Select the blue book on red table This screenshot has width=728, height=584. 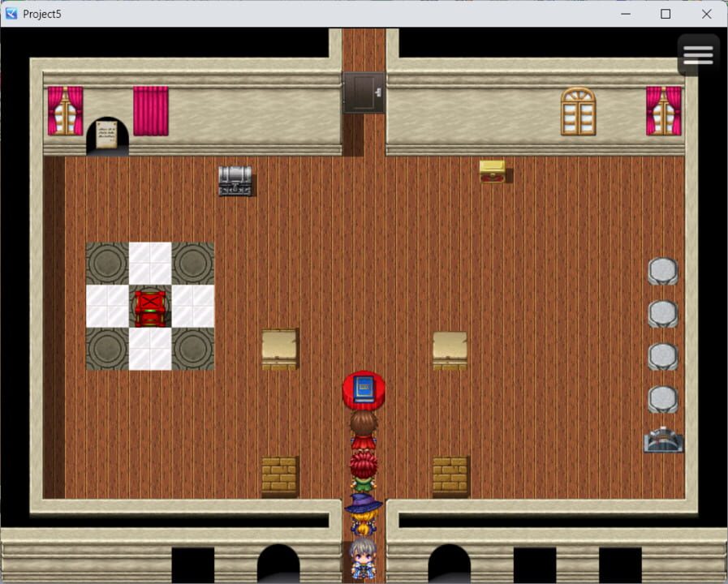(364, 388)
